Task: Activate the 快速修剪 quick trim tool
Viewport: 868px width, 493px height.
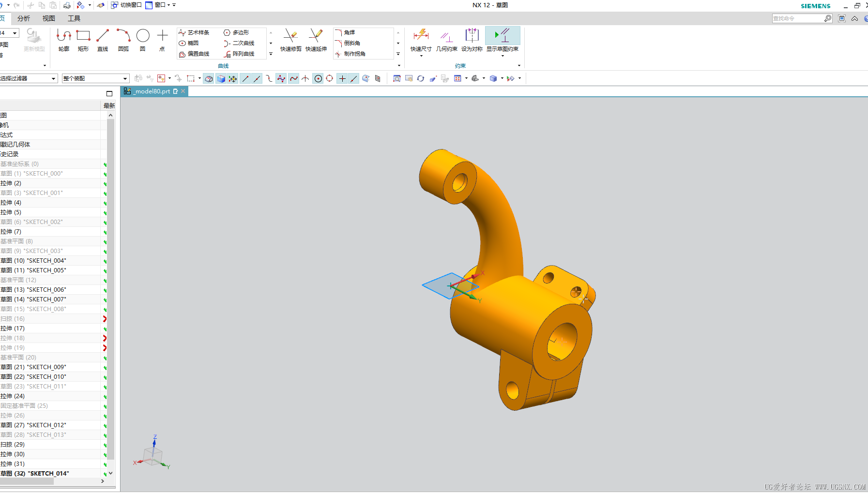Action: 290,39
